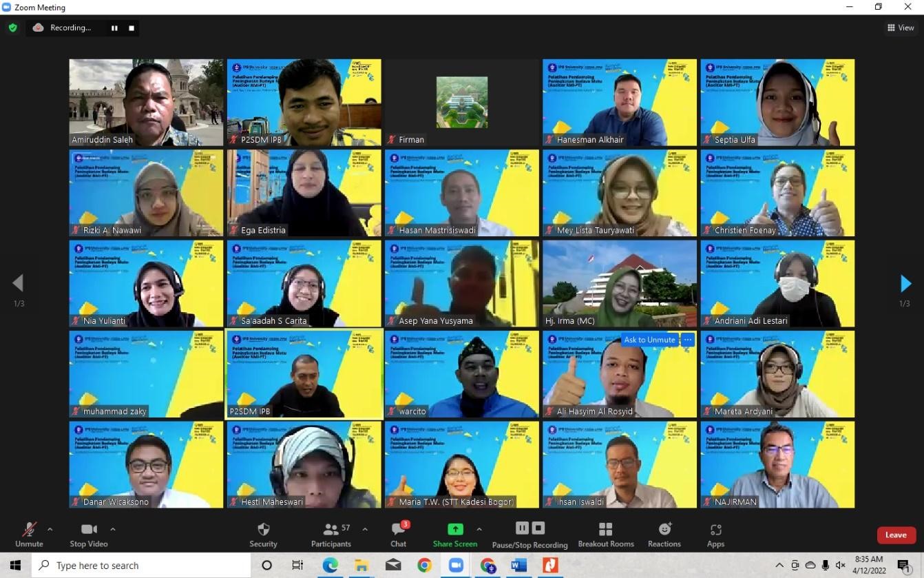Open the Participants panel
The image size is (924, 578).
tap(331, 535)
